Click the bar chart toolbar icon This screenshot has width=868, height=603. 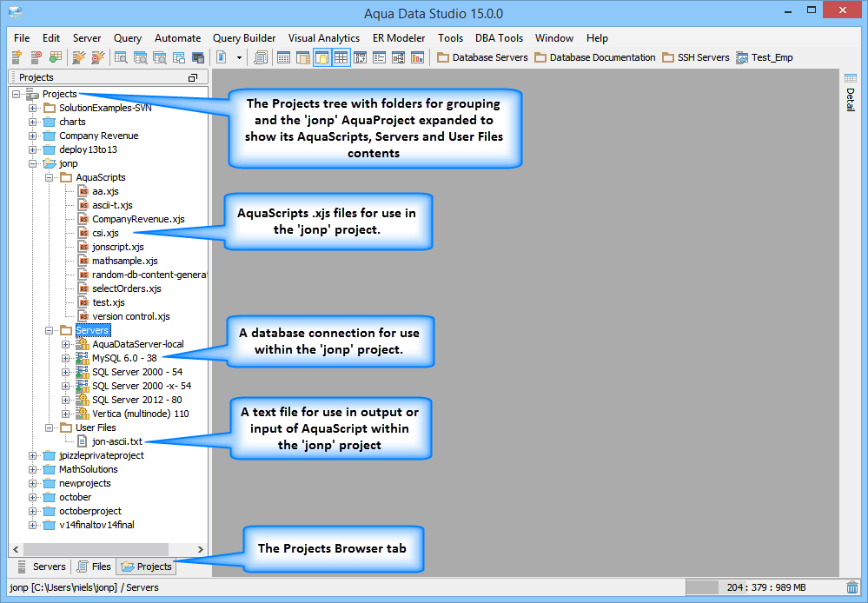pos(417,57)
